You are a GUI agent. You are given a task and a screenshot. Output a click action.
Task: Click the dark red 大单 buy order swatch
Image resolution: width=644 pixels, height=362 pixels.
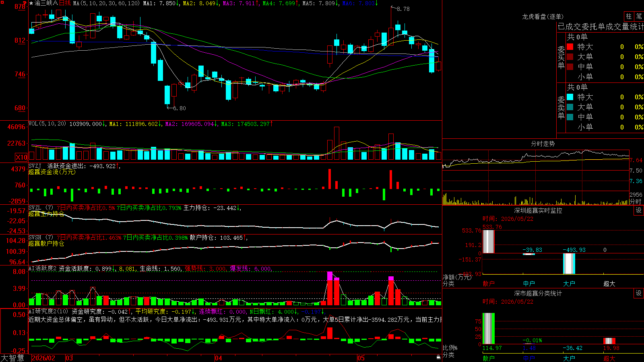coord(570,57)
